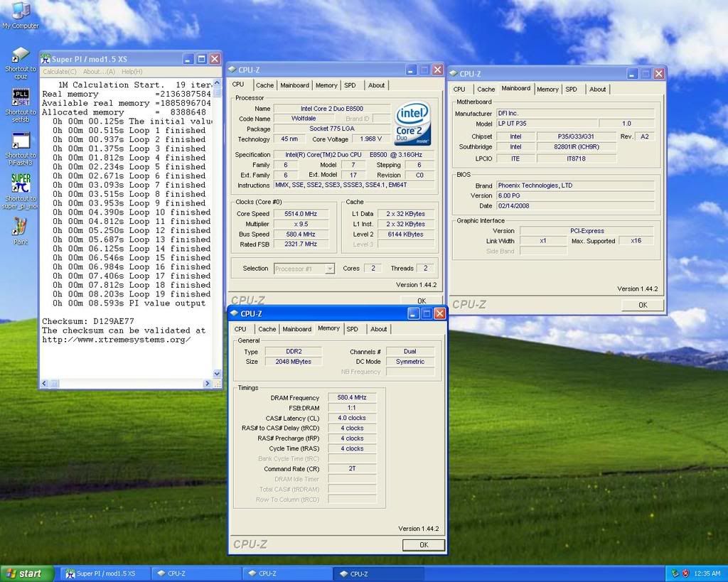728x582 pixels.
Task: Switch to CPU tab in CPU-Z memory window
Action: pyautogui.click(x=240, y=329)
